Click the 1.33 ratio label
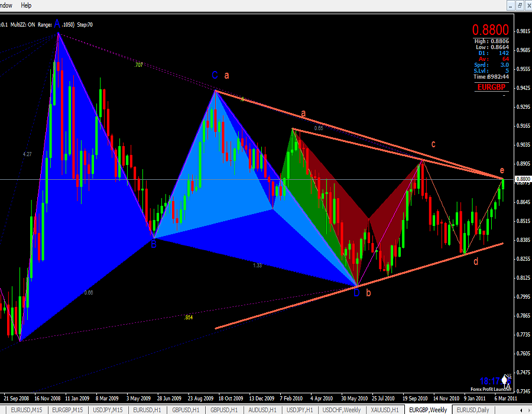The image size is (532, 414). 258,266
